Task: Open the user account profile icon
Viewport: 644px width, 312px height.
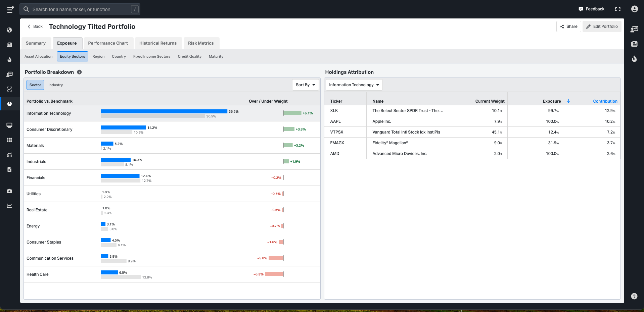Action: click(634, 9)
